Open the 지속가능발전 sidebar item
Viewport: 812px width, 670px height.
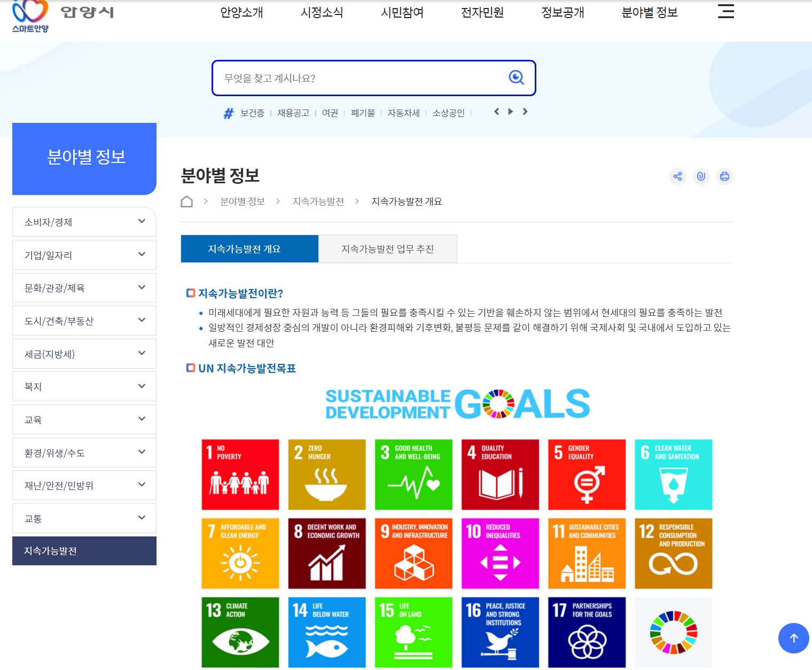point(84,551)
